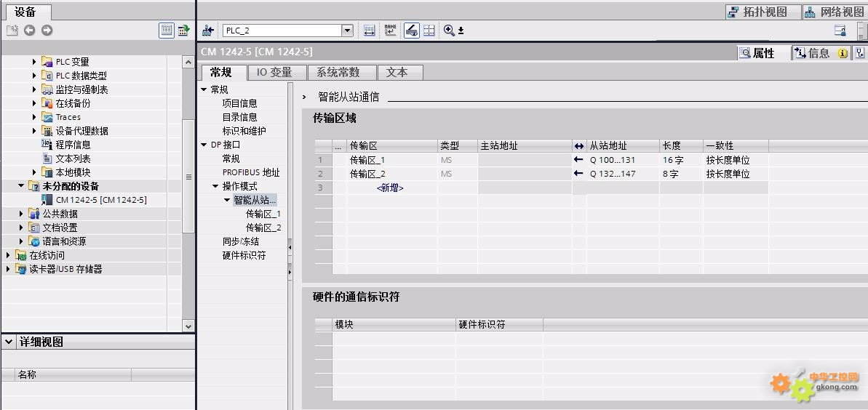
Task: Toggle the eye protection view icon
Action: tap(411, 31)
